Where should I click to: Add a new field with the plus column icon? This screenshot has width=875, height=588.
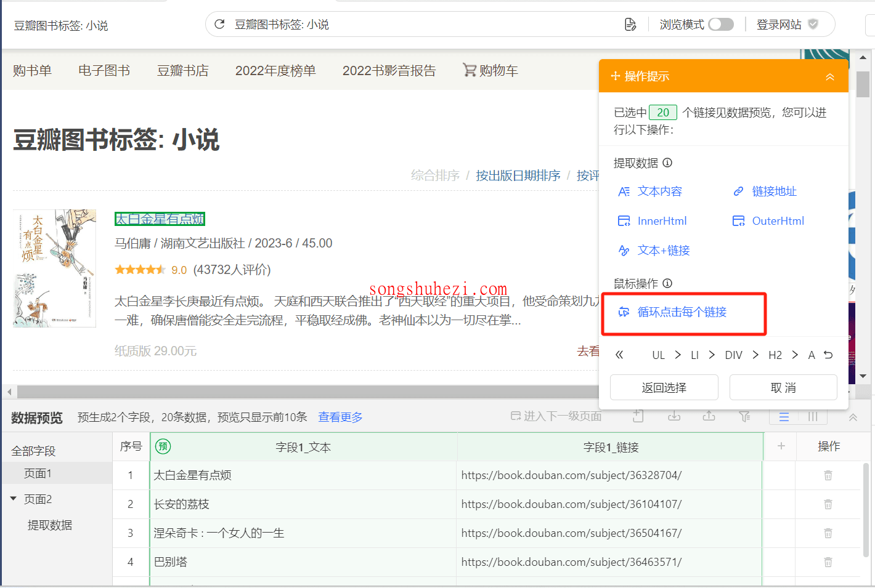[781, 446]
